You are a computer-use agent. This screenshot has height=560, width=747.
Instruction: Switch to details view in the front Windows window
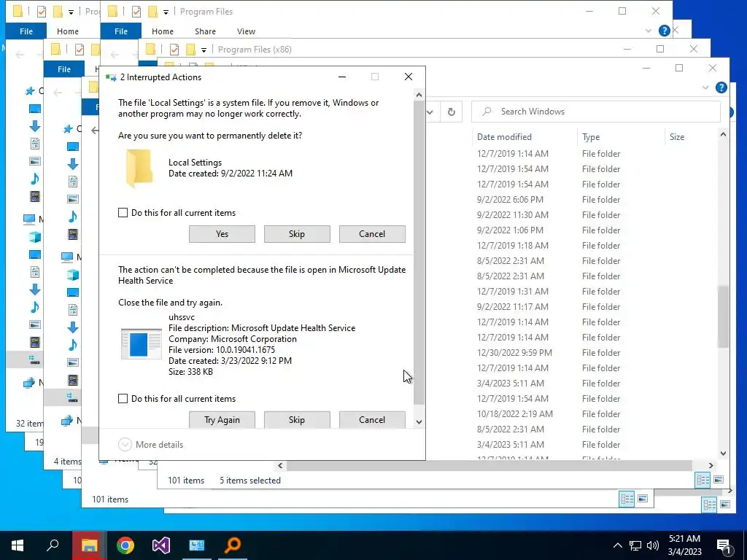tap(703, 480)
